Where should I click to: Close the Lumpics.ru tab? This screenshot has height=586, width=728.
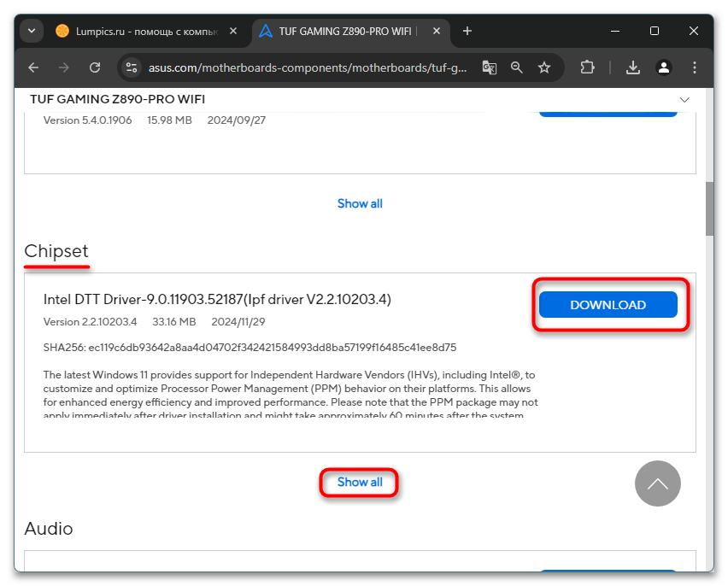(x=233, y=31)
